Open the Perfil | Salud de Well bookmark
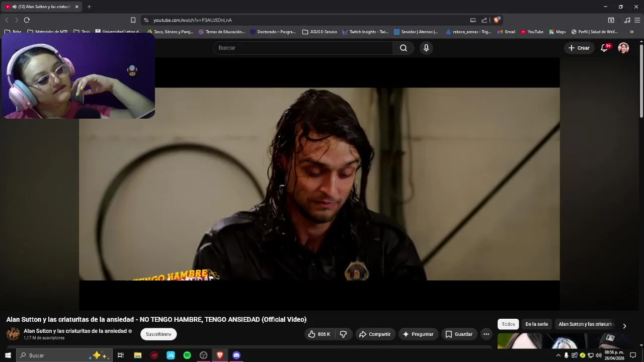The width and height of the screenshot is (644, 362). pyautogui.click(x=594, y=32)
